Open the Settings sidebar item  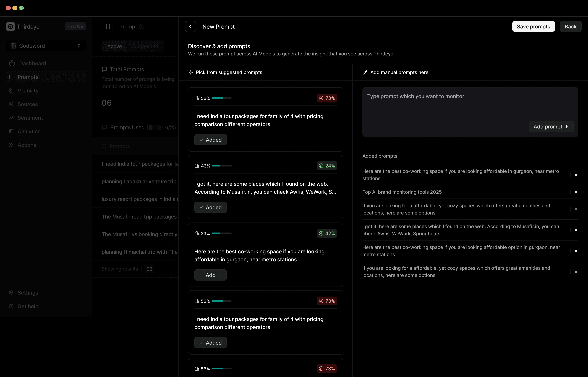pyautogui.click(x=28, y=293)
